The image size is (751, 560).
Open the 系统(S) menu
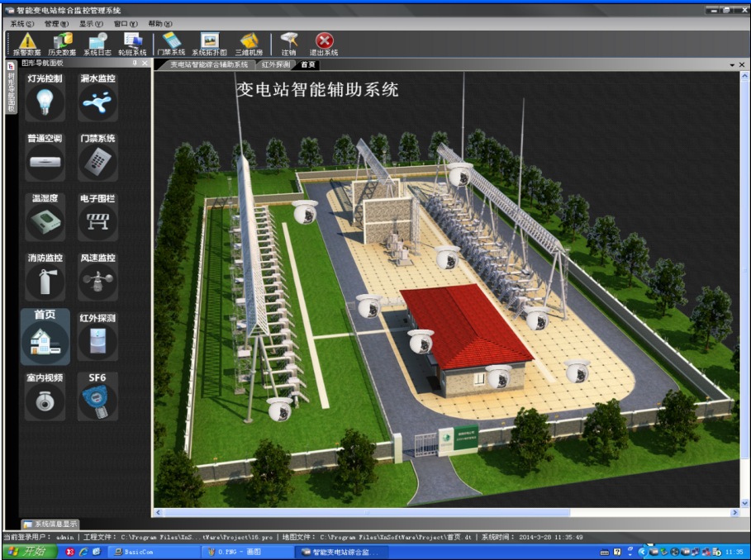click(x=21, y=24)
